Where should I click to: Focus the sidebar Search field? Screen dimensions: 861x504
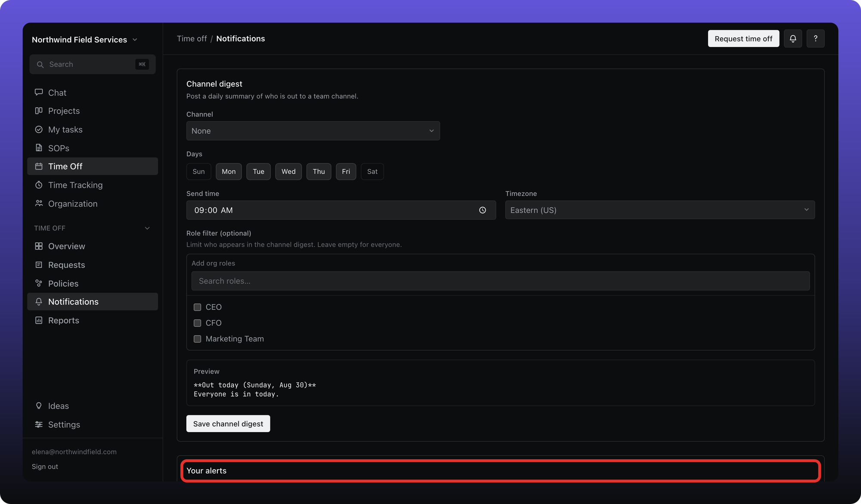click(x=93, y=65)
